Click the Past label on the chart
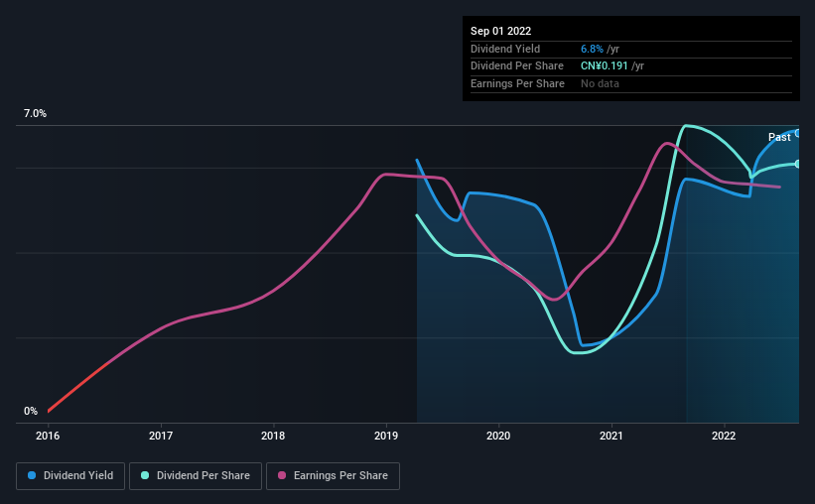Screen dimensions: 815x504 (779, 137)
